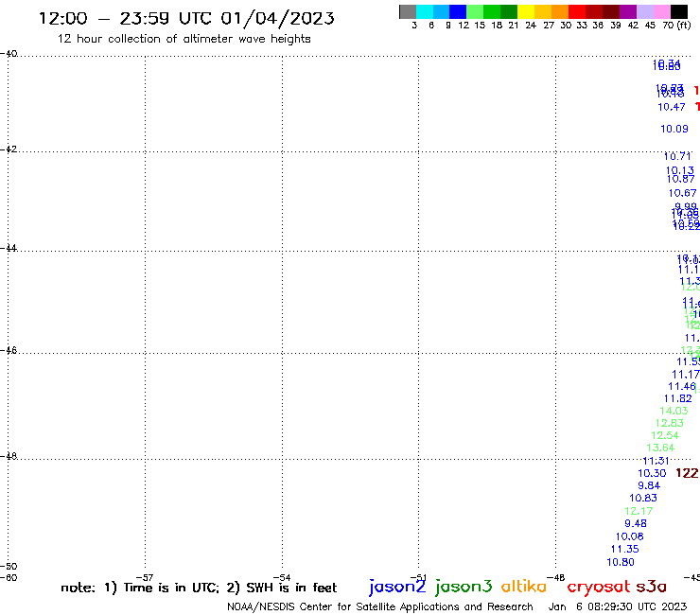Click the green wave height value 14.03
700x615 pixels.
pyautogui.click(x=674, y=411)
